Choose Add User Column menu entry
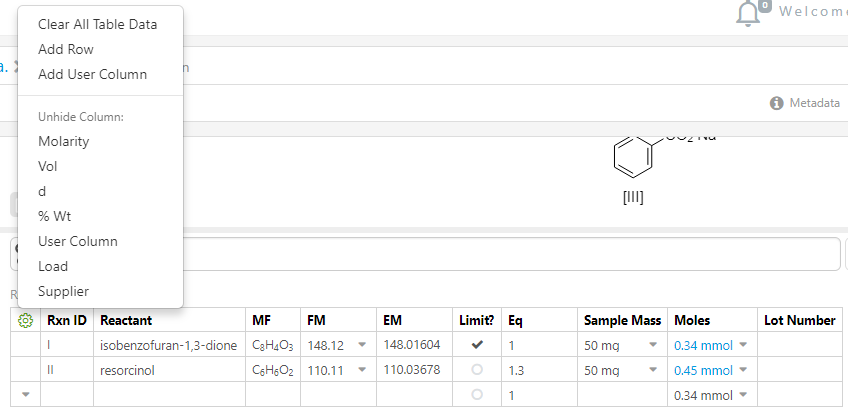848x412 pixels. (92, 74)
